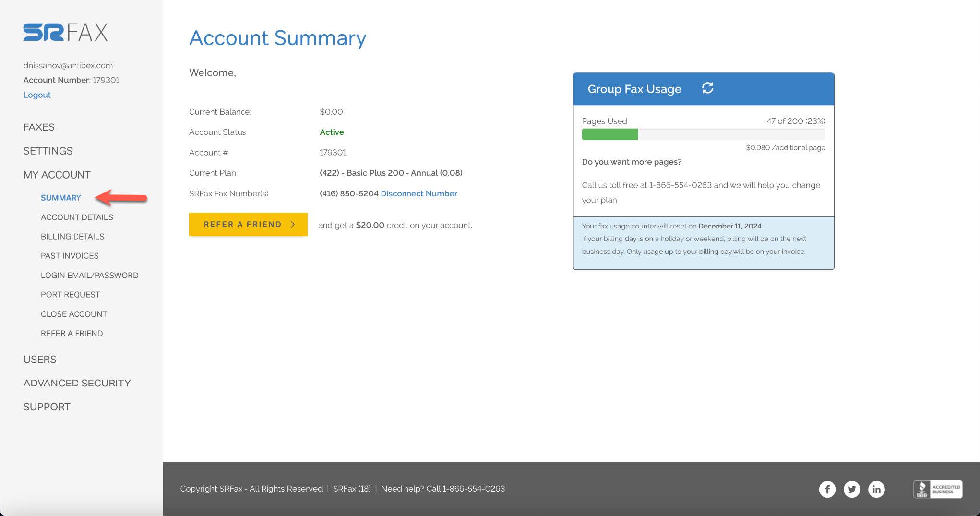Screen dimensions: 980x516
Task: Click the red arrow pointing at Summary
Action: pos(121,197)
